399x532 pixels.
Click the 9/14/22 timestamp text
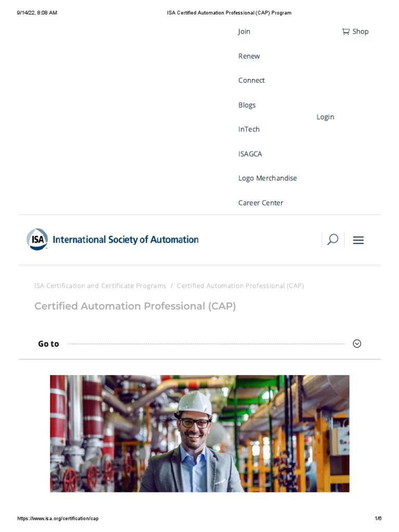click(x=37, y=13)
